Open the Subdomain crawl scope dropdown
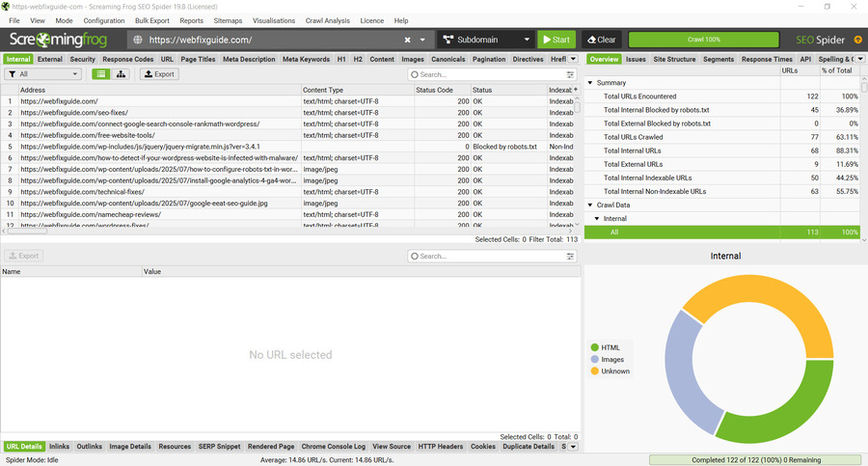 (x=486, y=40)
